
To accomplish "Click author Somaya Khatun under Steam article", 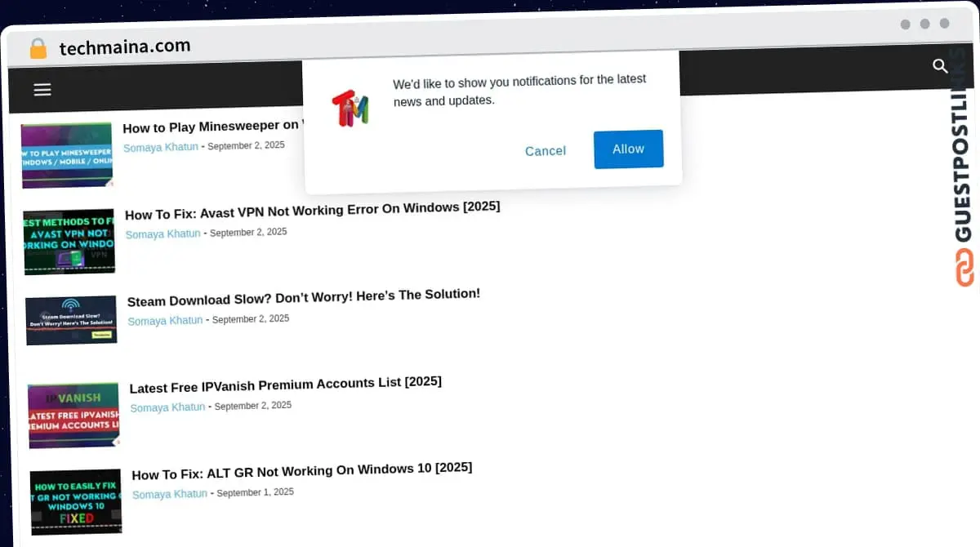I will click(x=165, y=321).
